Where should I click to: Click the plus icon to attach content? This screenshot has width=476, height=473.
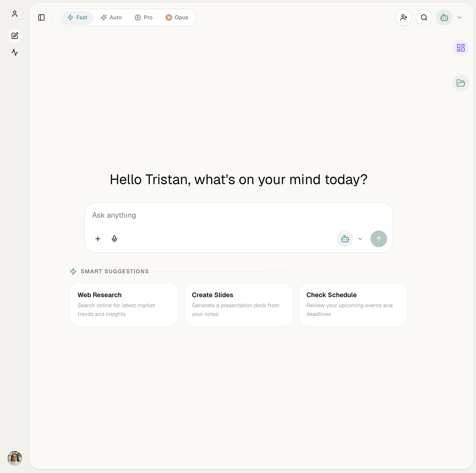pyautogui.click(x=98, y=239)
